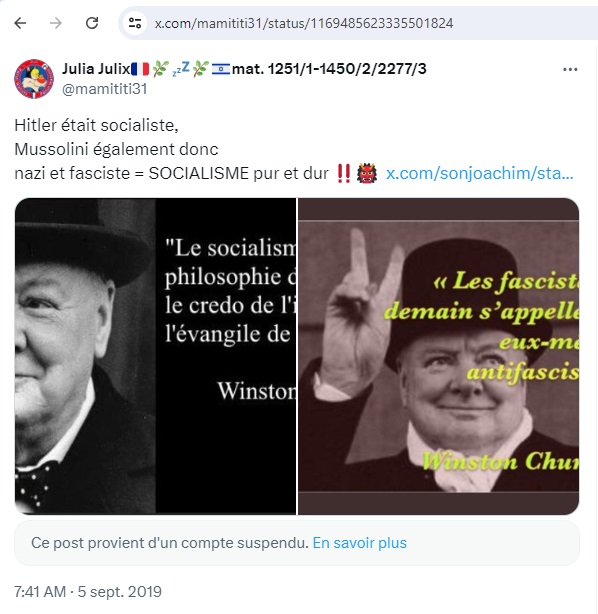Viewport: 598px width, 614px height.
Task: Click the Israeli flag emoji in display name
Action: pos(221,69)
